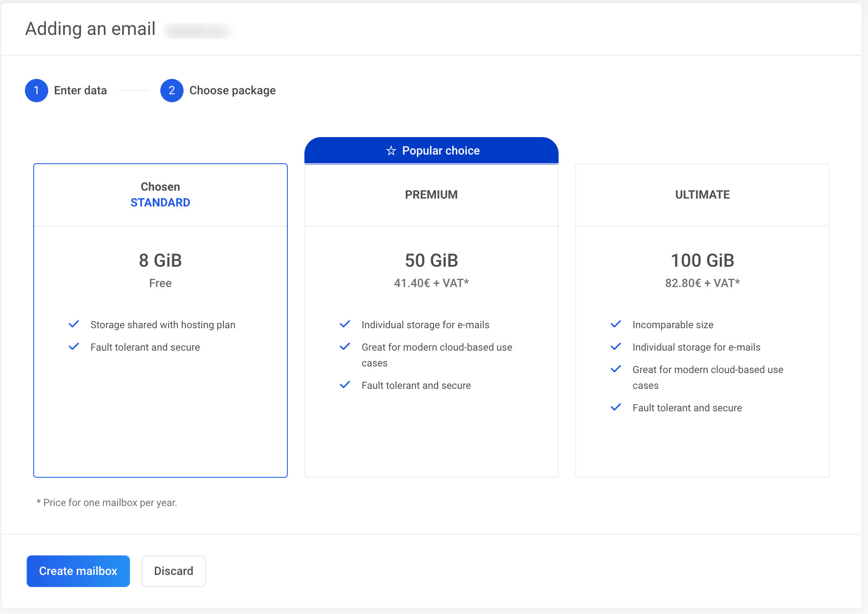Click the 41.40€ + VAT price text
This screenshot has height=614, width=868.
coord(431,283)
